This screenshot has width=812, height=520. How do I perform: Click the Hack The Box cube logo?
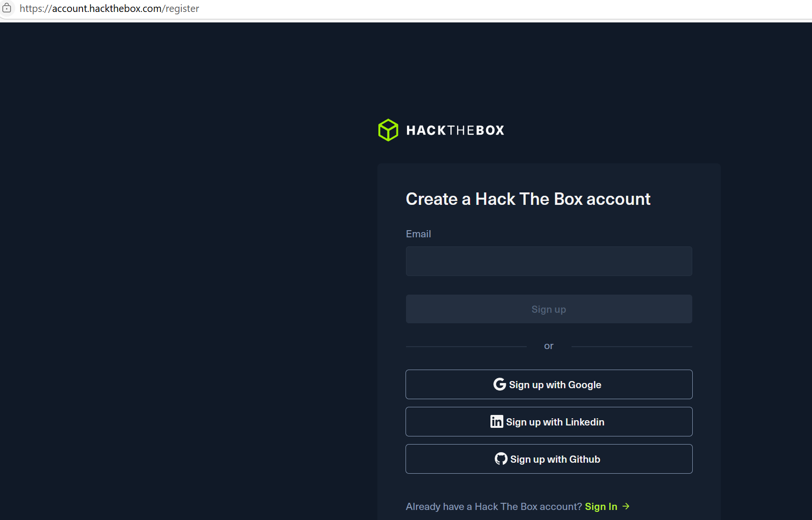click(x=388, y=130)
